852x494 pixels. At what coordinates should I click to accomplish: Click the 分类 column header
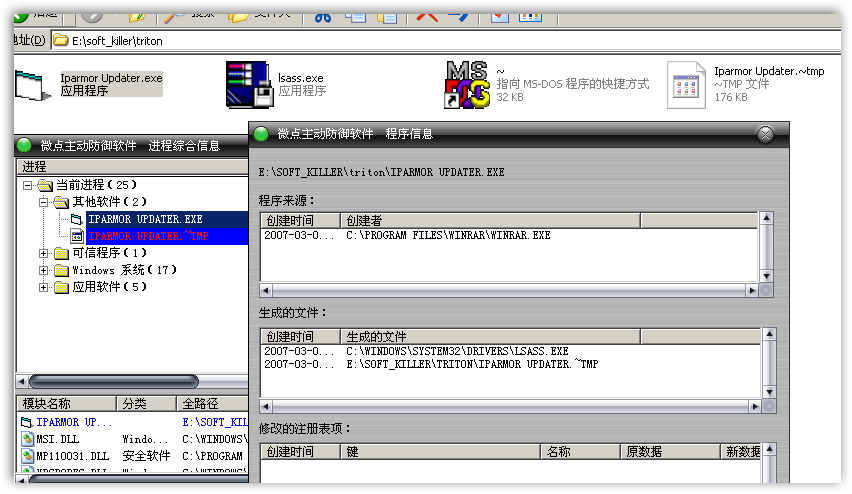point(147,403)
